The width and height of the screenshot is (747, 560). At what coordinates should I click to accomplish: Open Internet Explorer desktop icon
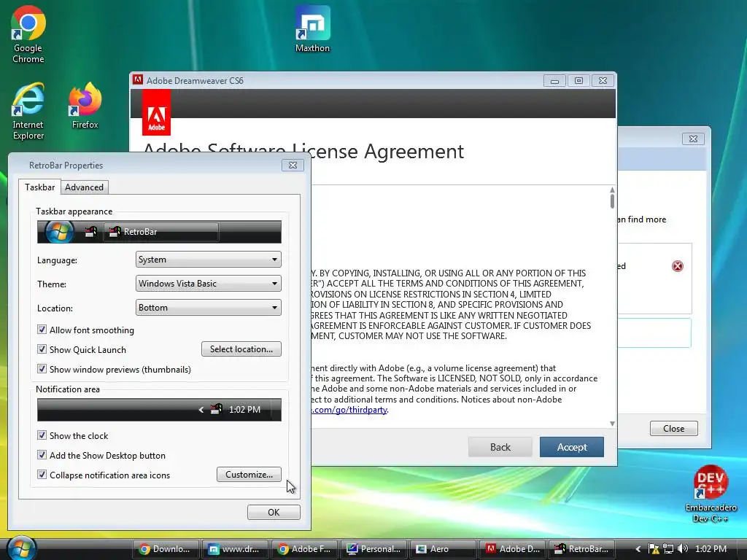[28, 112]
